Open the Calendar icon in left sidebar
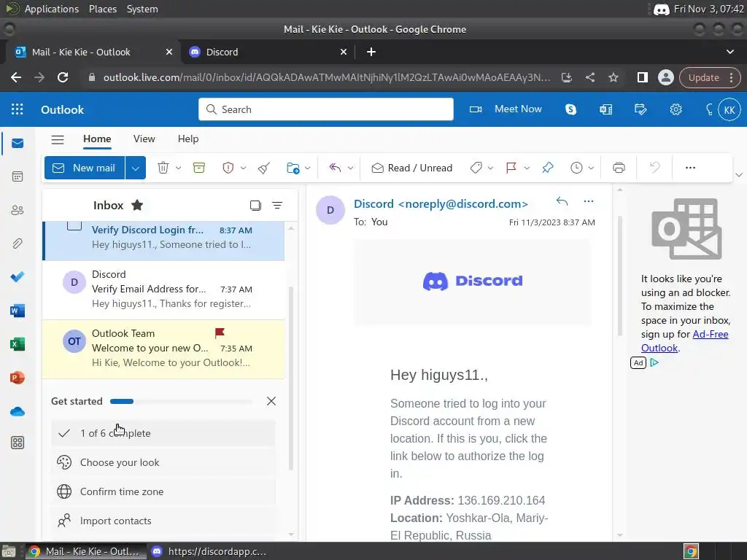Screen dimensions: 747x560 point(18,176)
